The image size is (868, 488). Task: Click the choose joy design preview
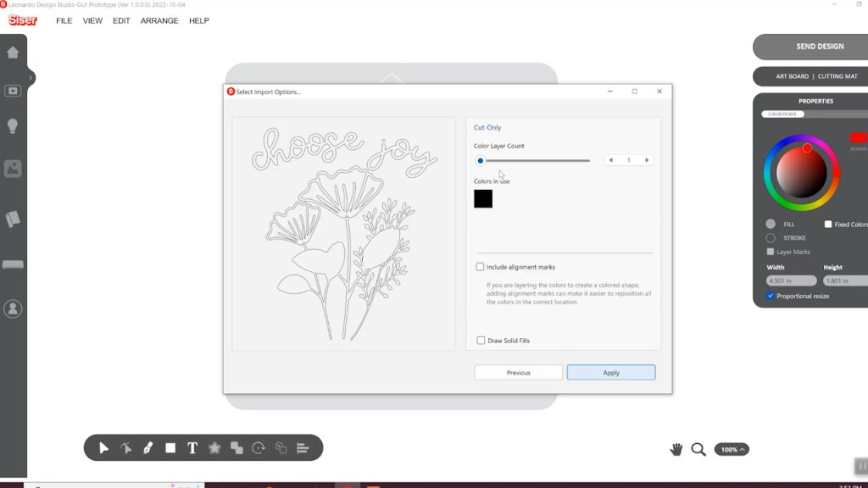[x=344, y=234]
